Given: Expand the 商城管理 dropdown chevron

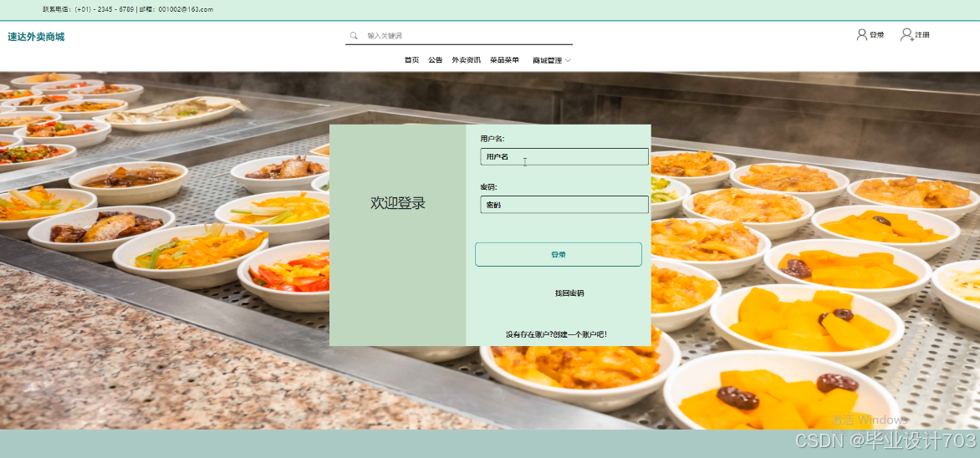Looking at the screenshot, I should (x=568, y=61).
